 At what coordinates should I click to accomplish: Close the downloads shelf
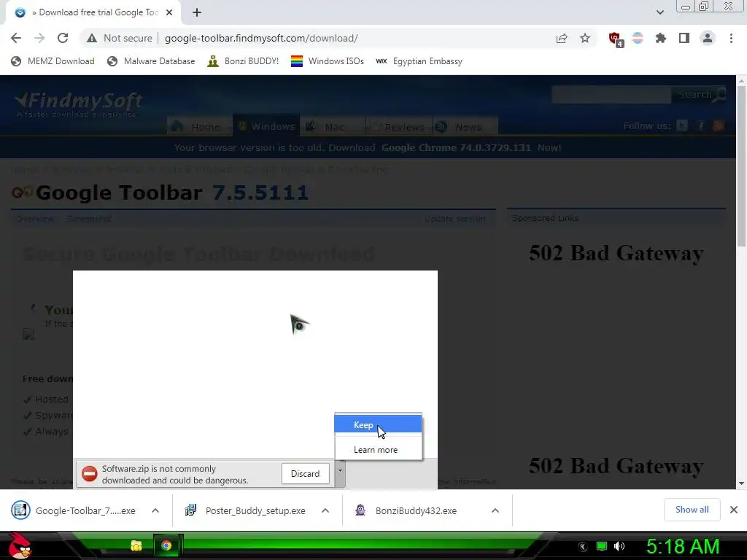point(734,510)
